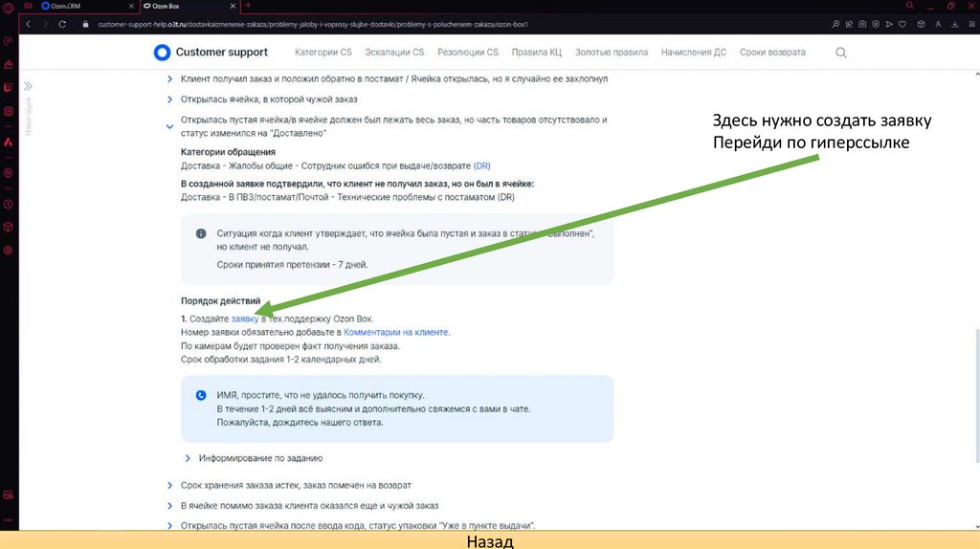
Task: Open History clock in sidebar
Action: (x=8, y=205)
